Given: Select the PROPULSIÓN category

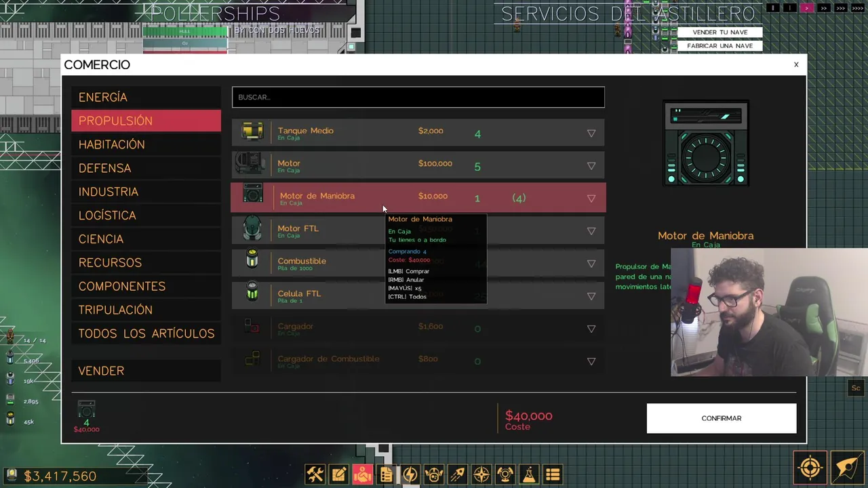Looking at the screenshot, I should tap(146, 121).
